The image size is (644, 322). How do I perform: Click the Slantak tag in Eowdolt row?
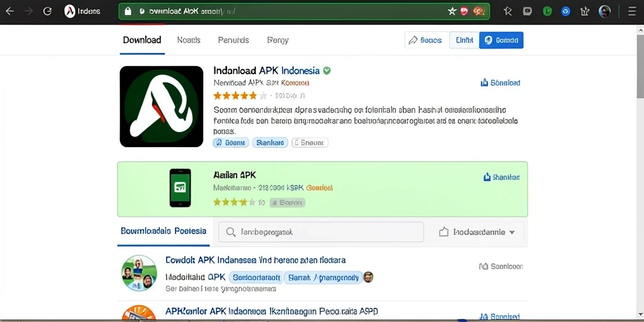click(323, 277)
